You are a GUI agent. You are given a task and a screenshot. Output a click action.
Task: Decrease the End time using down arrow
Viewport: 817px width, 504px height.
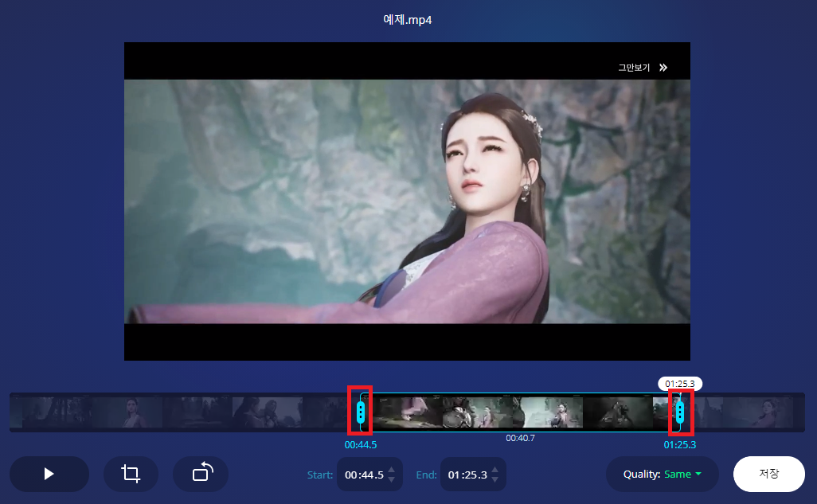[x=495, y=479]
